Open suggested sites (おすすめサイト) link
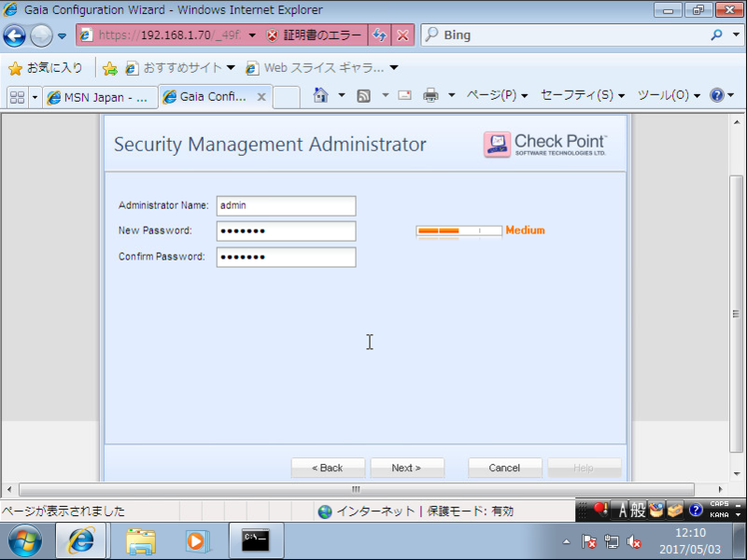The image size is (747, 560). click(180, 68)
